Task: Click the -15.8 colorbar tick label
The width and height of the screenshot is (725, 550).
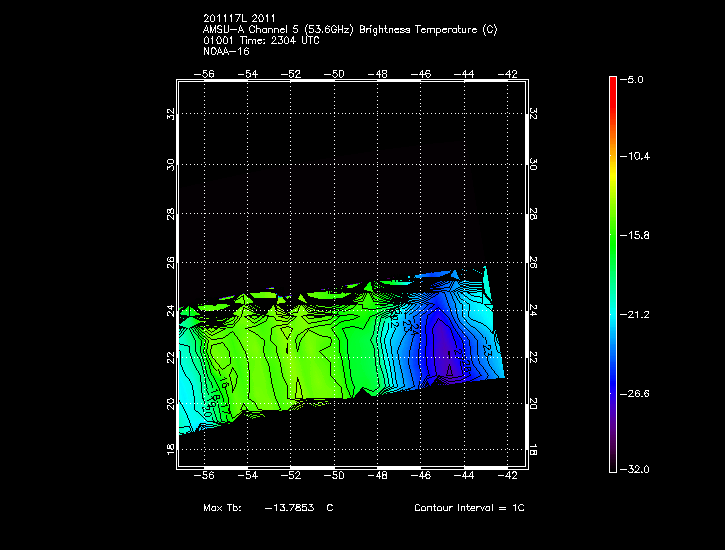Action: (634, 235)
